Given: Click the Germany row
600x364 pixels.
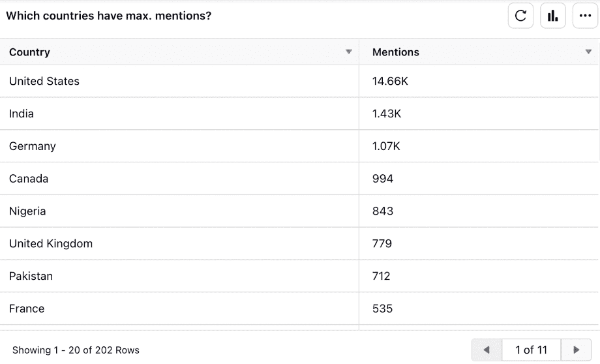Looking at the screenshot, I should [x=33, y=147].
